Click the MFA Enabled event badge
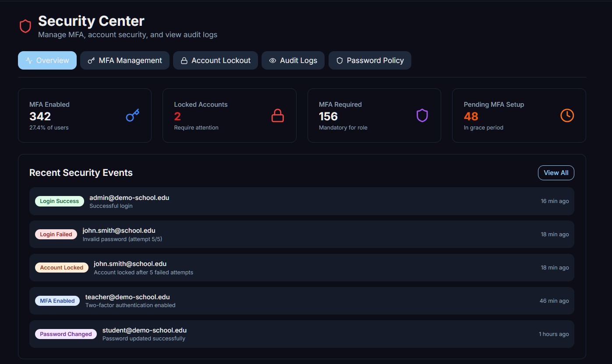 click(x=57, y=301)
